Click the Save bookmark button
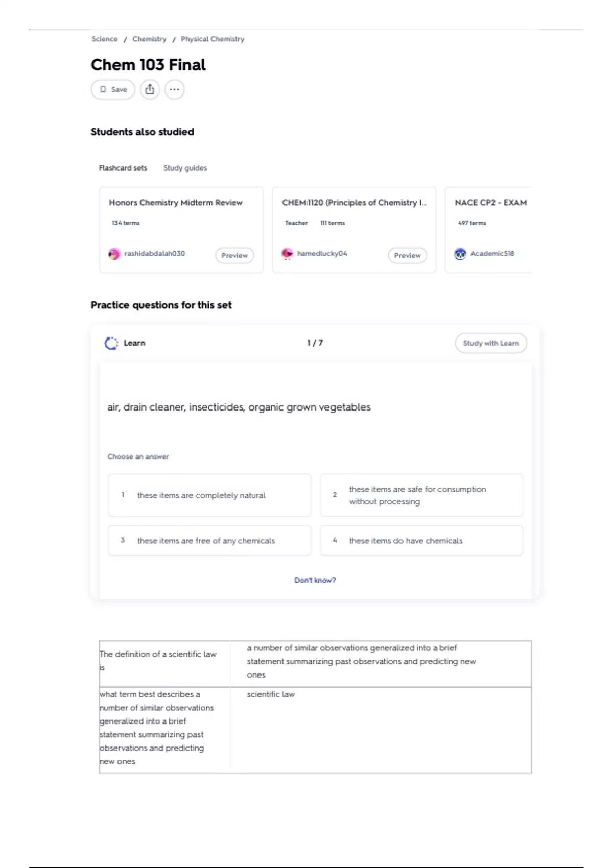 [x=113, y=89]
